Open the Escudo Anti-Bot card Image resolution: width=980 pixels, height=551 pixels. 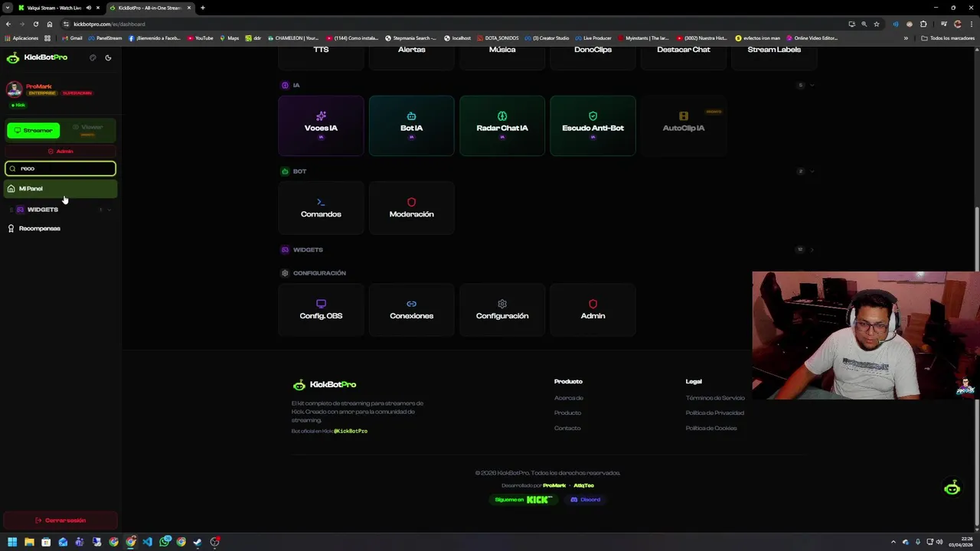coord(593,126)
